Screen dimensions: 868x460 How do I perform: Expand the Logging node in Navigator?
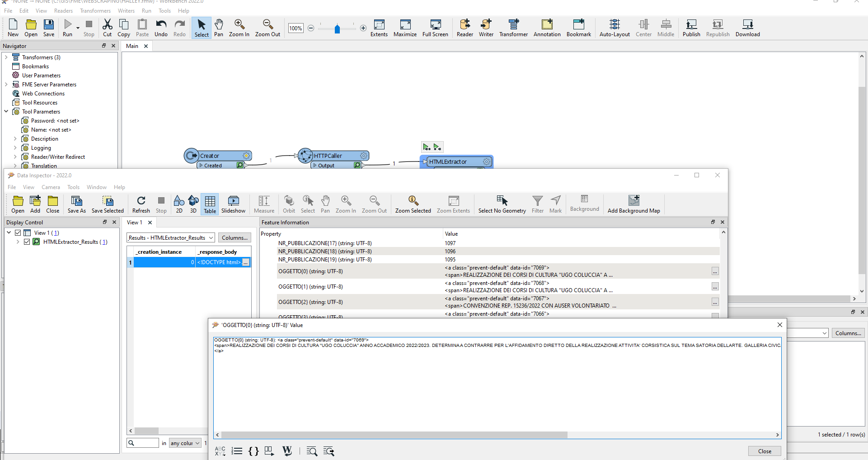(x=15, y=147)
